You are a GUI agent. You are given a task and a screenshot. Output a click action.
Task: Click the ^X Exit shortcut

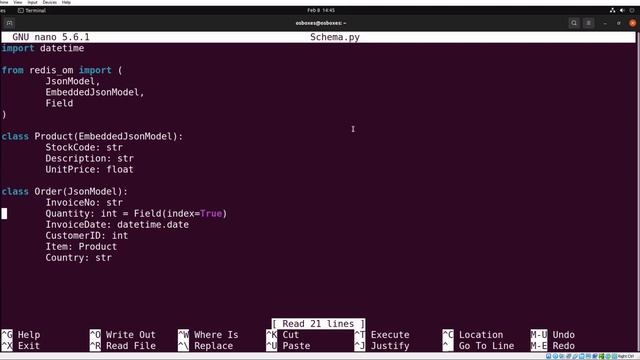(x=21, y=346)
